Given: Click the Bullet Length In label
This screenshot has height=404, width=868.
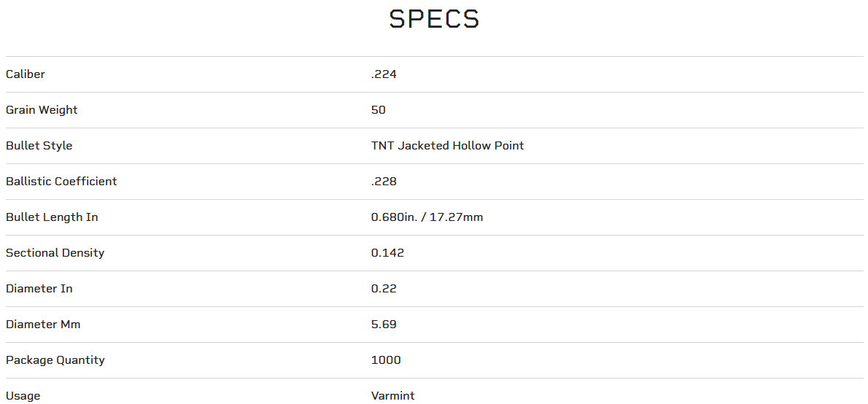Looking at the screenshot, I should pyautogui.click(x=52, y=217).
